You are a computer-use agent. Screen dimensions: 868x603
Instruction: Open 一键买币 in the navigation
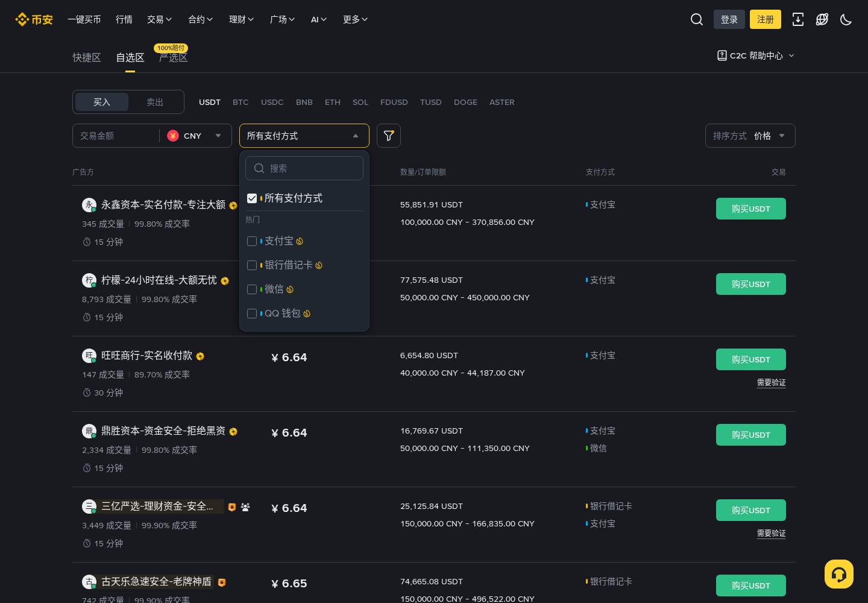[x=84, y=19]
